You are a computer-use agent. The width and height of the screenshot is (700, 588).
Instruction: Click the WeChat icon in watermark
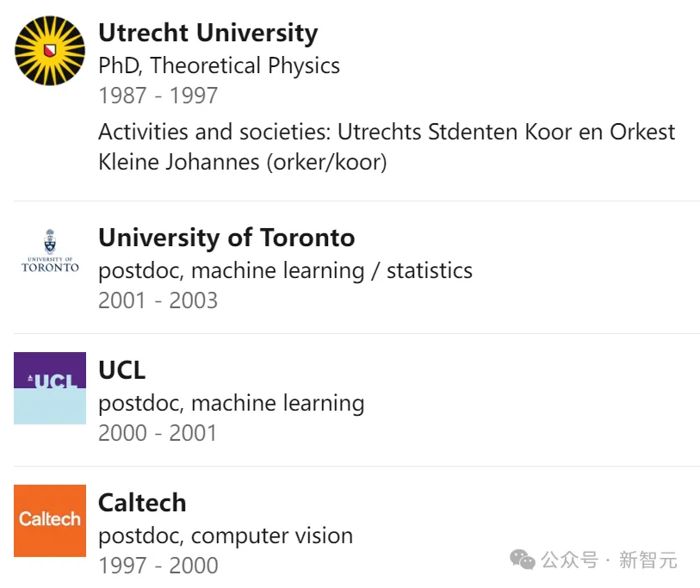pyautogui.click(x=523, y=560)
